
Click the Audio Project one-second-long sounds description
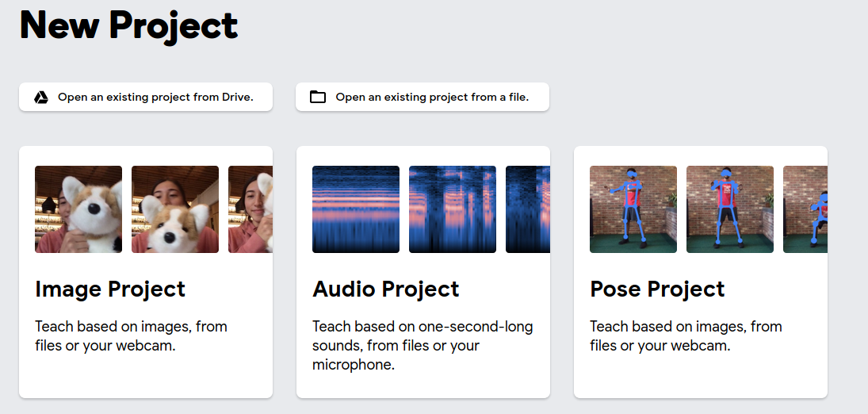[x=423, y=346]
